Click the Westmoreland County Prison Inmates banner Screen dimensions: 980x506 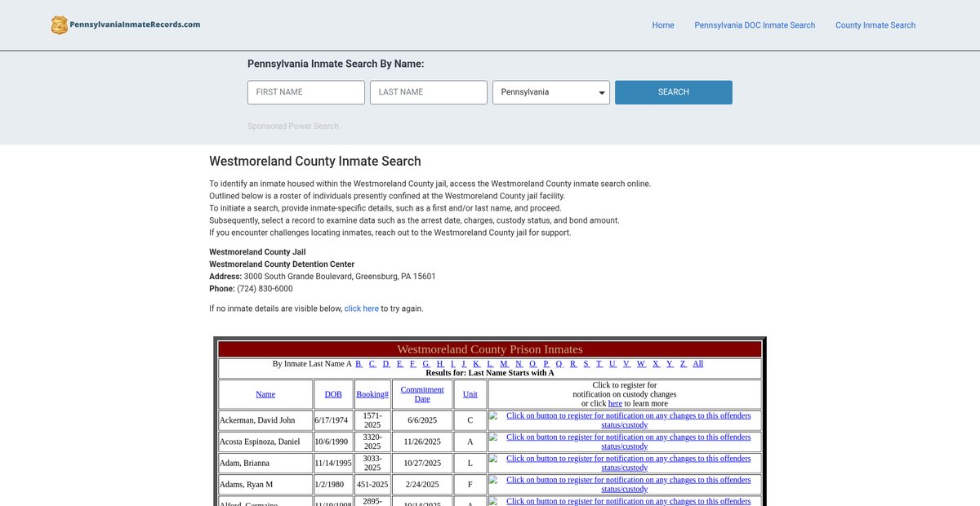tap(490, 349)
